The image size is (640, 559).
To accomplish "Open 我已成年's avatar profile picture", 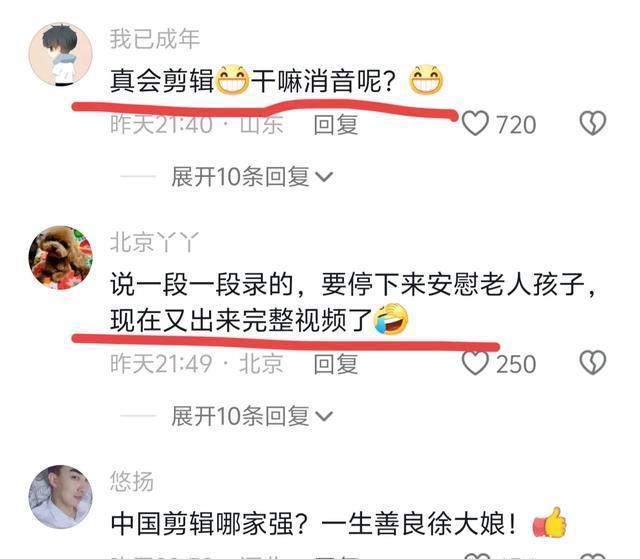I will pyautogui.click(x=60, y=54).
